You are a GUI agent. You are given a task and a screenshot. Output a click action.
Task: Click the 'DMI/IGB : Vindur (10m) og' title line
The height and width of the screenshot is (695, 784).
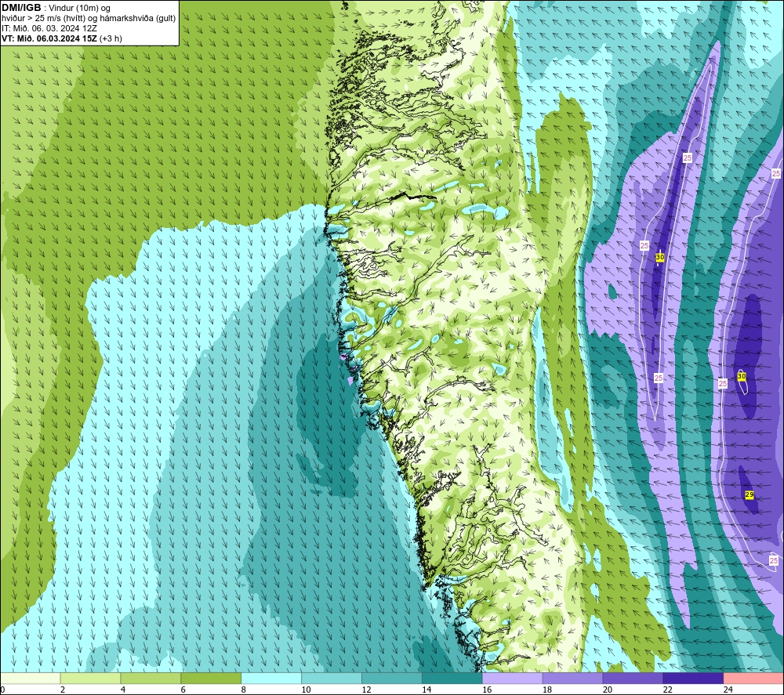(56, 8)
